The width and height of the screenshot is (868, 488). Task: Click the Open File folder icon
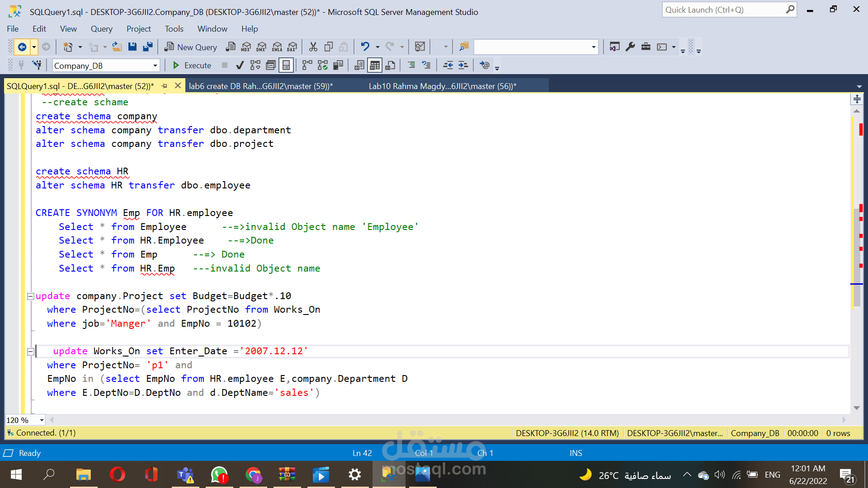117,47
